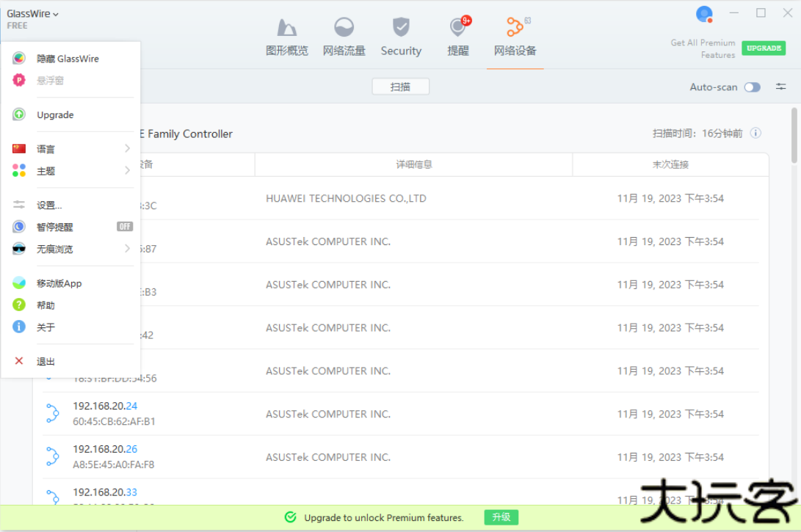This screenshot has height=532, width=801.
Task: Click ASUSTek details in 192.168.20.26 row
Action: tap(328, 457)
